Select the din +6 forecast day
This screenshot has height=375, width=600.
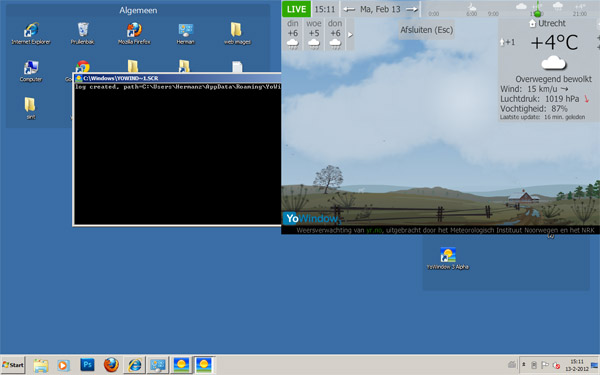(x=293, y=34)
